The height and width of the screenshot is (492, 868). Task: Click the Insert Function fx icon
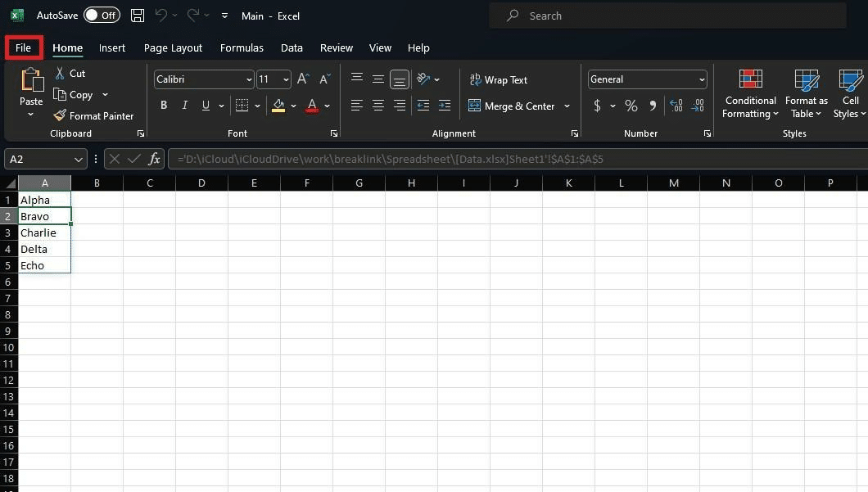[x=154, y=159]
